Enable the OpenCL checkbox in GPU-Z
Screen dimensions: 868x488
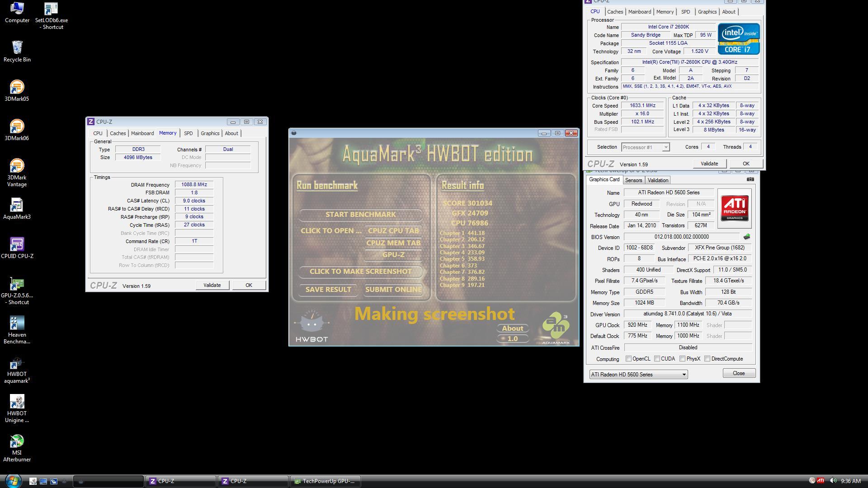[628, 359]
